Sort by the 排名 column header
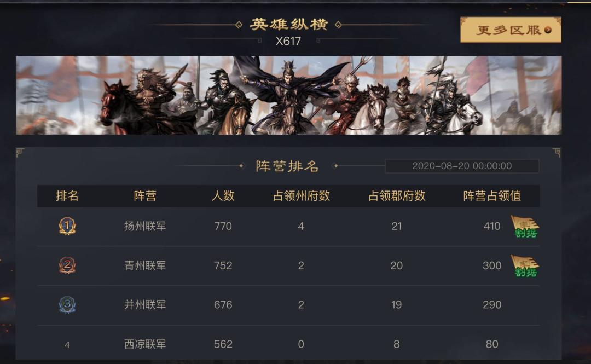Screen dimensions: 591x364 [67, 196]
